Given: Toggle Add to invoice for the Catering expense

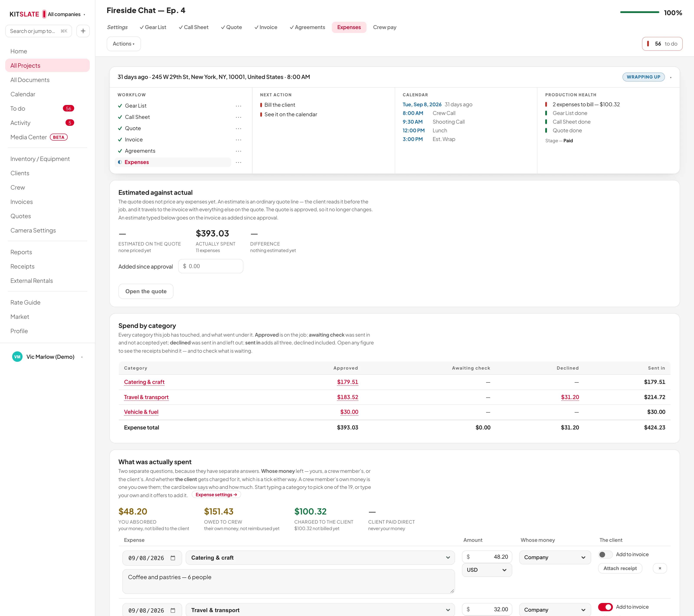Looking at the screenshot, I should coord(605,554).
